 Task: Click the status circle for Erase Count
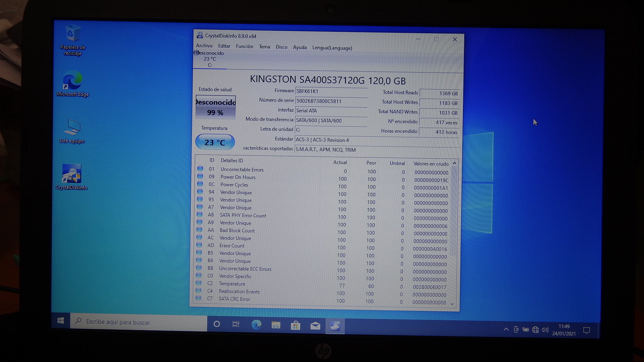click(x=199, y=245)
